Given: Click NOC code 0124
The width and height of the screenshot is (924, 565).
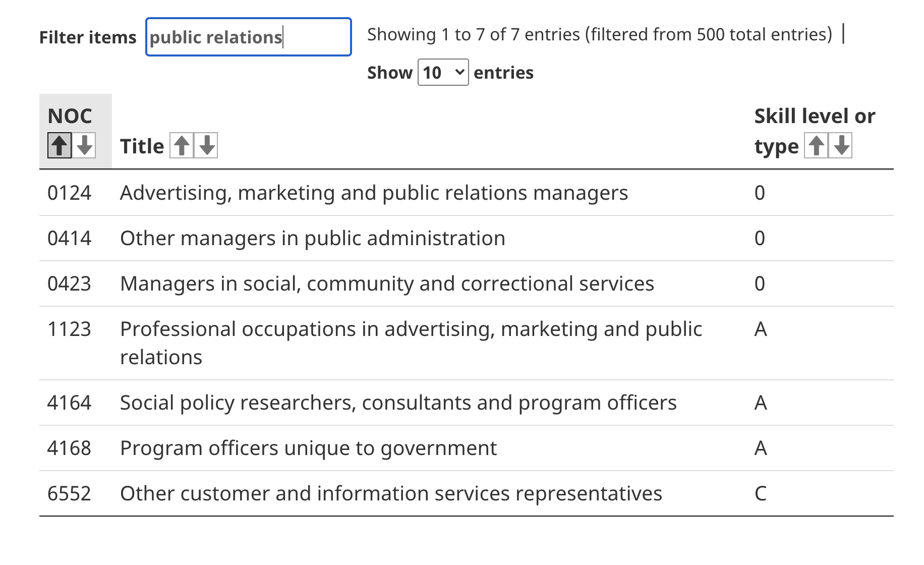Looking at the screenshot, I should [x=70, y=193].
